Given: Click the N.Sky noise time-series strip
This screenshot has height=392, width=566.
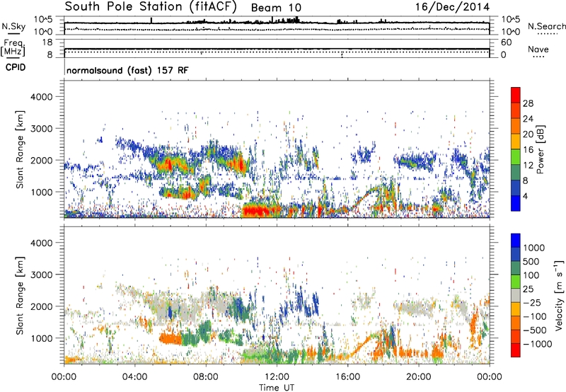Looking at the screenshot, I should tap(277, 25).
